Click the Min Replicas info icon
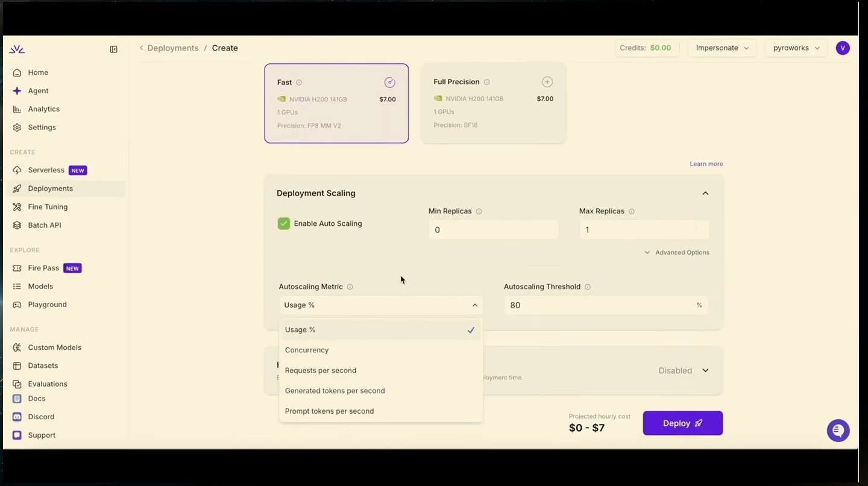 (479, 211)
